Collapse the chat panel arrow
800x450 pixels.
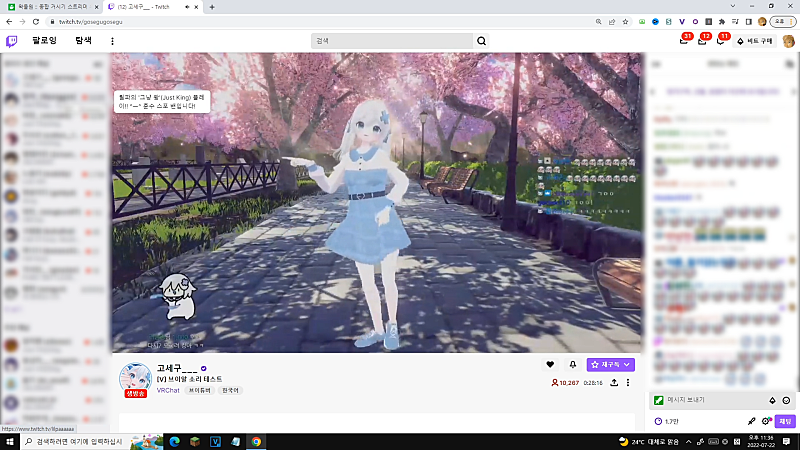[656, 64]
